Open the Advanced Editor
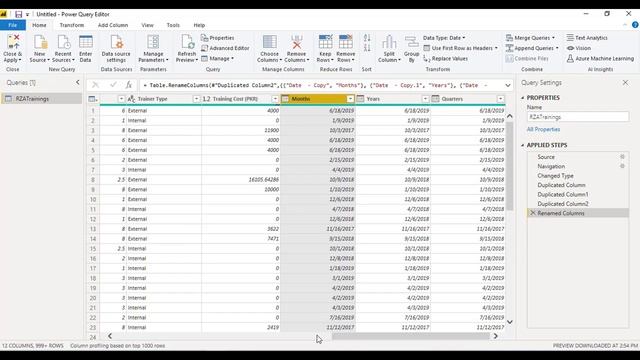 (225, 48)
